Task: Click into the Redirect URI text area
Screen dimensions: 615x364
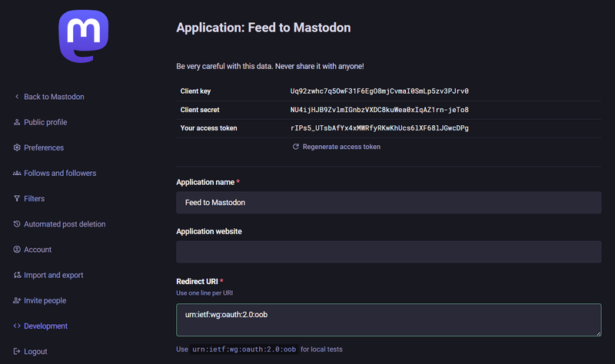Action: [389, 319]
